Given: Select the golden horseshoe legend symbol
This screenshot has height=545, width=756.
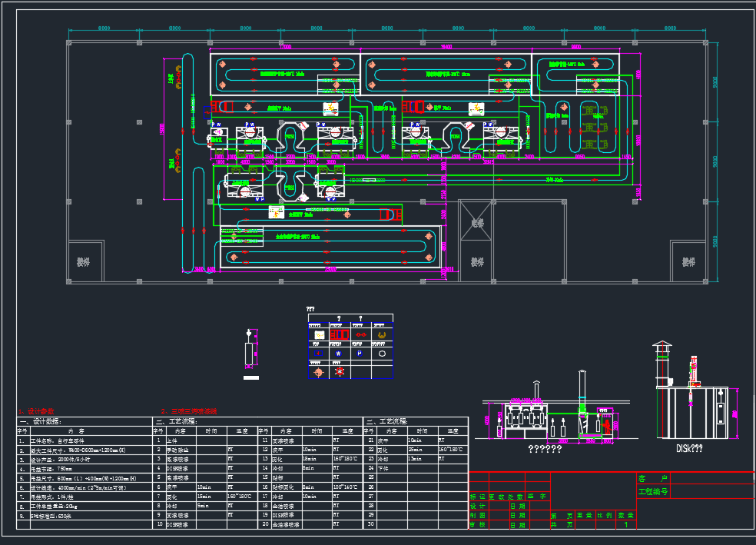Looking at the screenshot, I should [382, 334].
